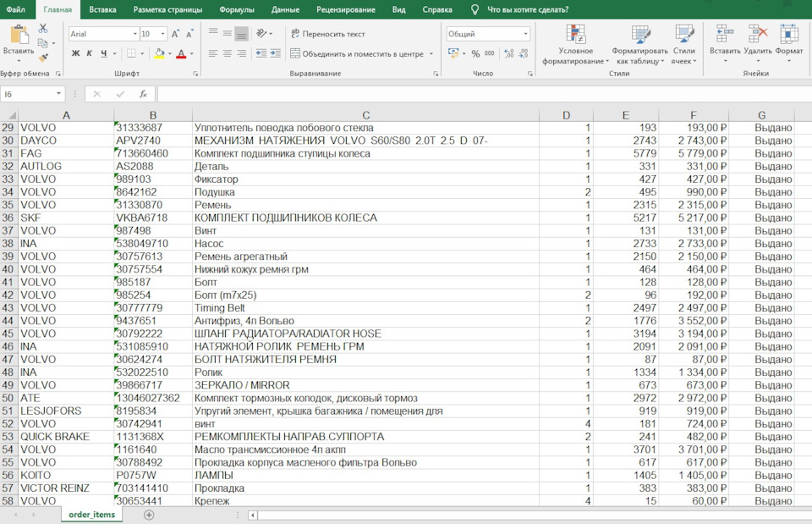Viewport: 812px width, 524px height.
Task: Decrease indent icon
Action: coord(261,53)
